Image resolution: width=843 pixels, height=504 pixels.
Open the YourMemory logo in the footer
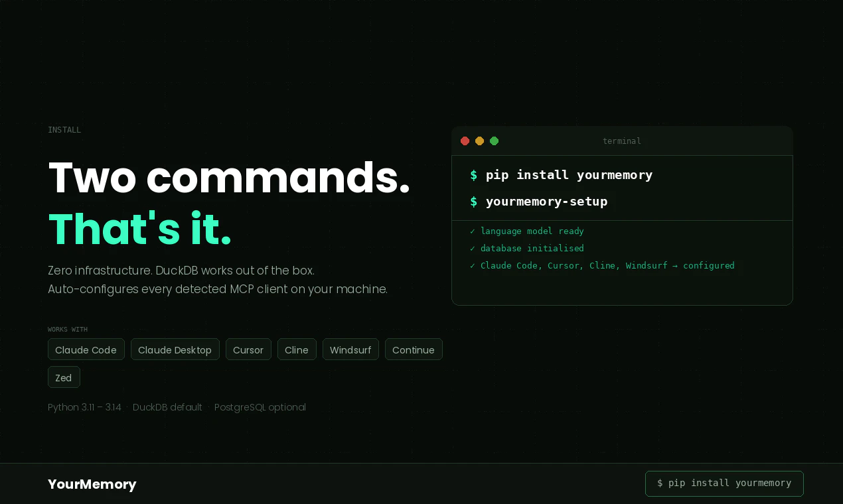pos(92,484)
